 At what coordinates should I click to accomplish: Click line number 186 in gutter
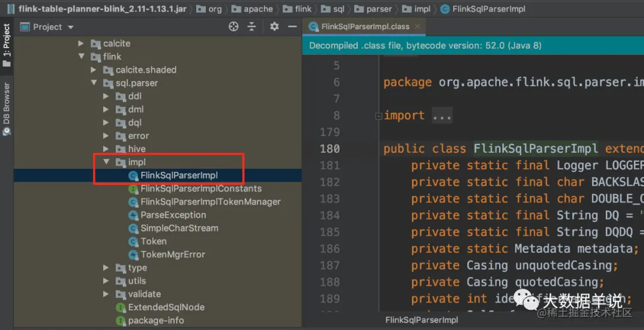point(329,249)
